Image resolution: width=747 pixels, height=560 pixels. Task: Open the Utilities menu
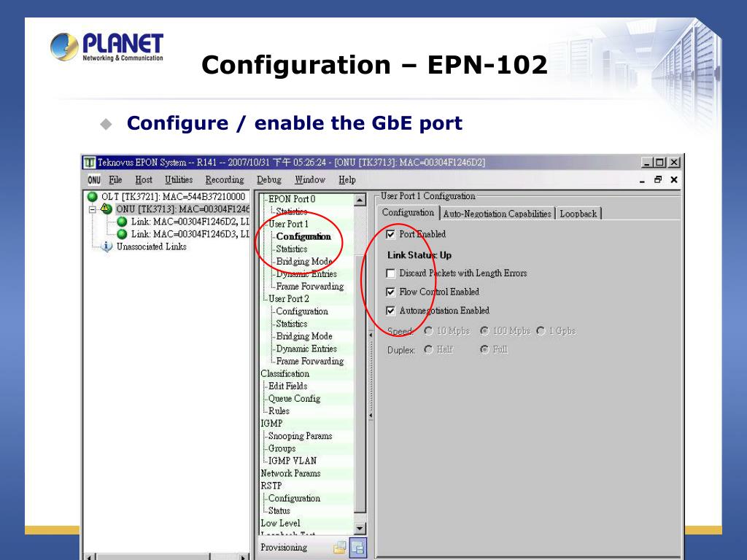click(x=179, y=180)
